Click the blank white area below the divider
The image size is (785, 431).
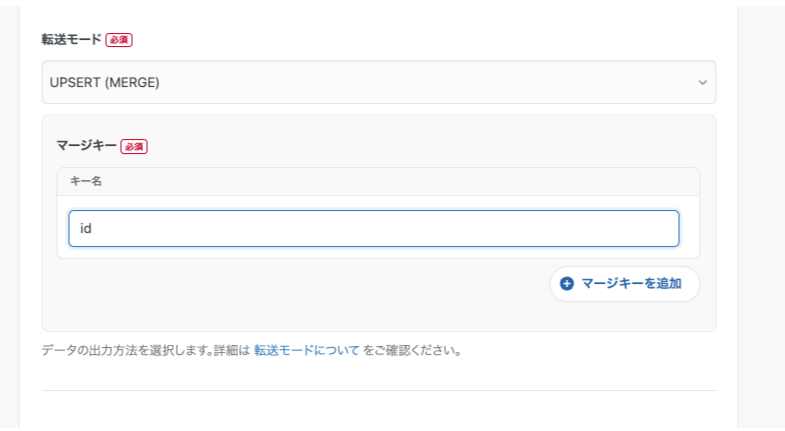click(x=378, y=411)
